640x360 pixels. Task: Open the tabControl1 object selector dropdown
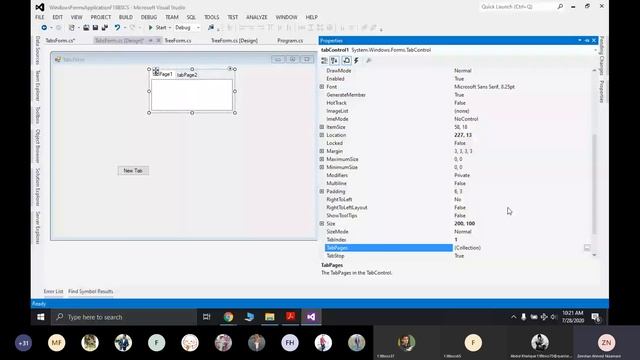(x=595, y=50)
